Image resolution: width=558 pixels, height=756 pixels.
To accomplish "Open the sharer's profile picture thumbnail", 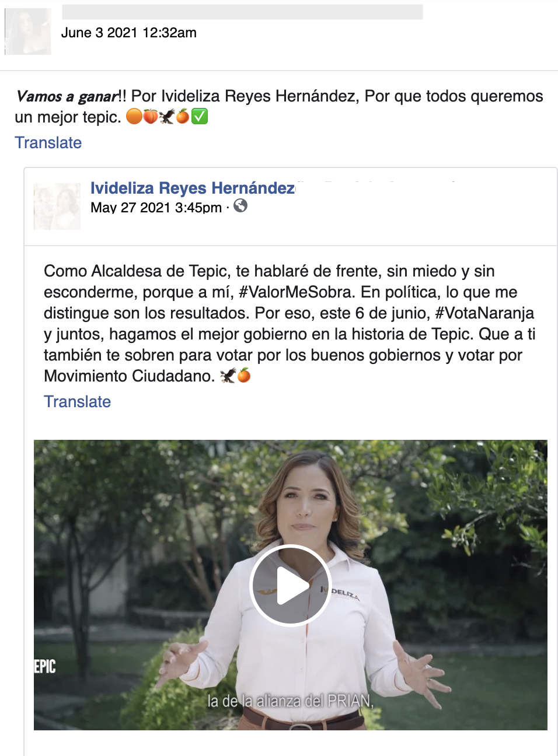I will pos(28,32).
